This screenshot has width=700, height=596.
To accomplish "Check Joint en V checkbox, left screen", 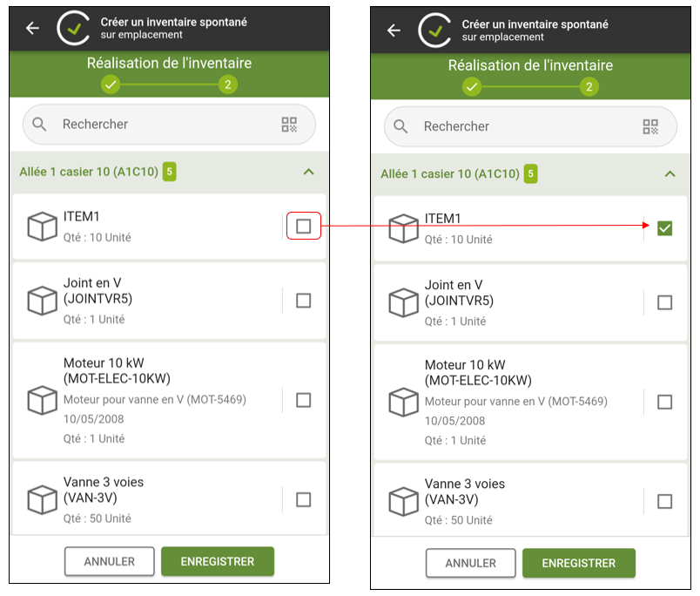I will (x=304, y=301).
